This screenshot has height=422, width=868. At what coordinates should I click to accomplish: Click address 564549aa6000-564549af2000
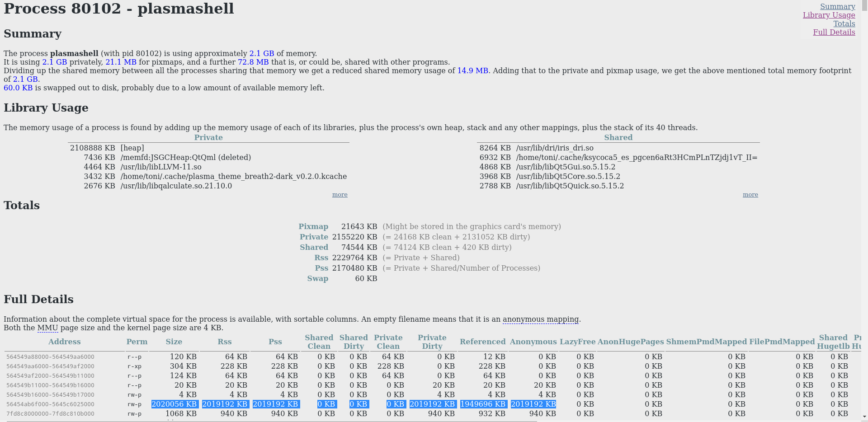(x=50, y=366)
